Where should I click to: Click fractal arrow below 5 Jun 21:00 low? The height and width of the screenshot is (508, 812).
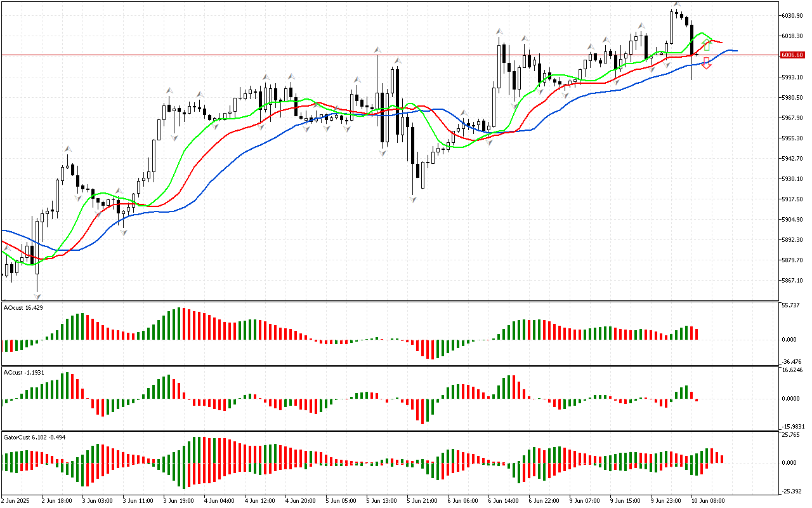tap(413, 199)
